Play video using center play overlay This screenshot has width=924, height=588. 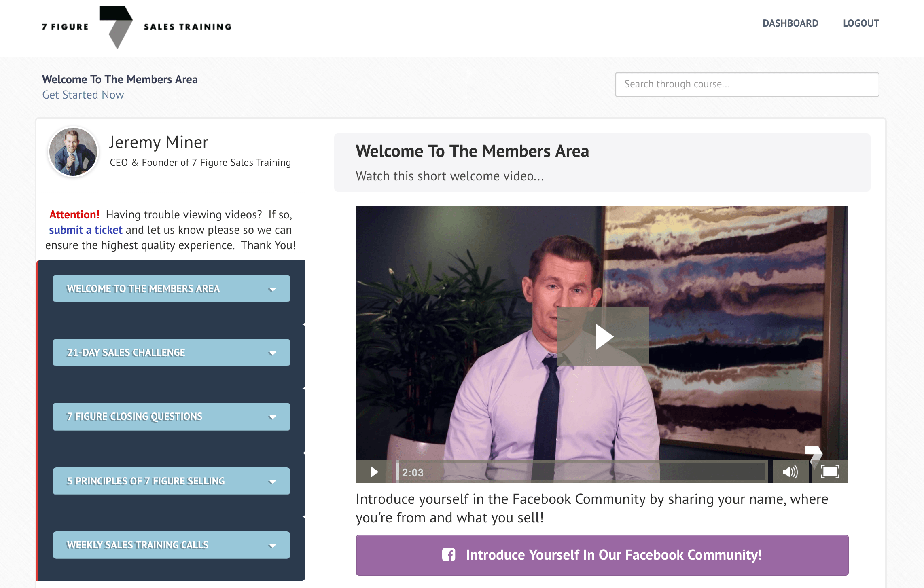coord(603,336)
